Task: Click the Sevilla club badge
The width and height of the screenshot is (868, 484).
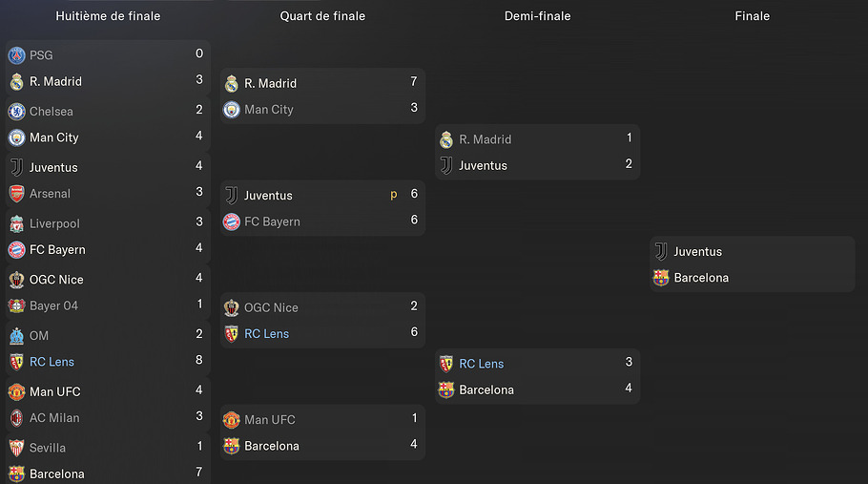Action: 16,448
